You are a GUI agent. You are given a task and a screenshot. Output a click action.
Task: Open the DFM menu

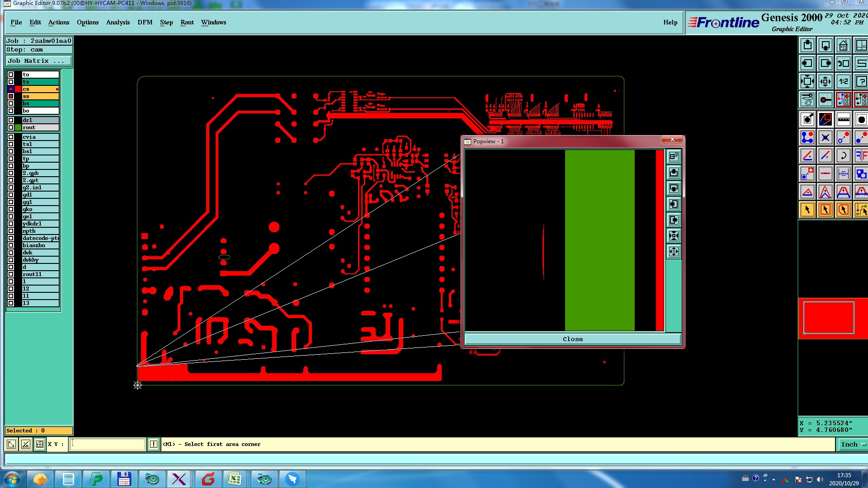(x=145, y=22)
